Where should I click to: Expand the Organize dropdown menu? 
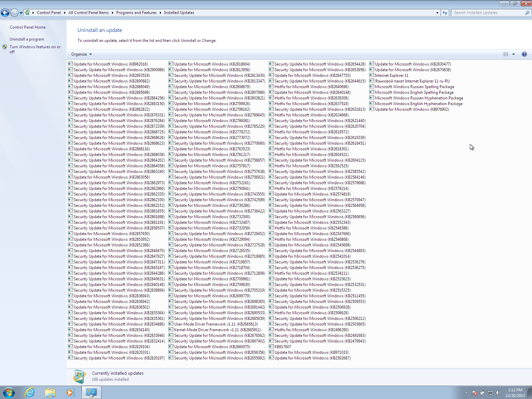[x=81, y=54]
